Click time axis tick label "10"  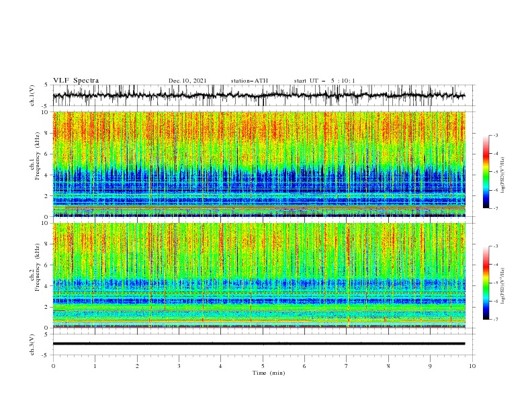tap(472, 366)
